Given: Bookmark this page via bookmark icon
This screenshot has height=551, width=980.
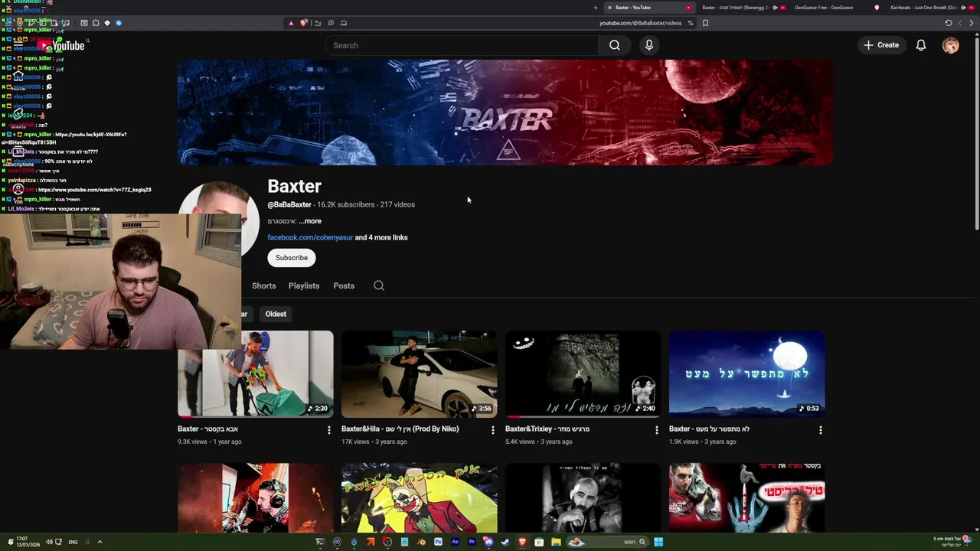Looking at the screenshot, I should 705,23.
